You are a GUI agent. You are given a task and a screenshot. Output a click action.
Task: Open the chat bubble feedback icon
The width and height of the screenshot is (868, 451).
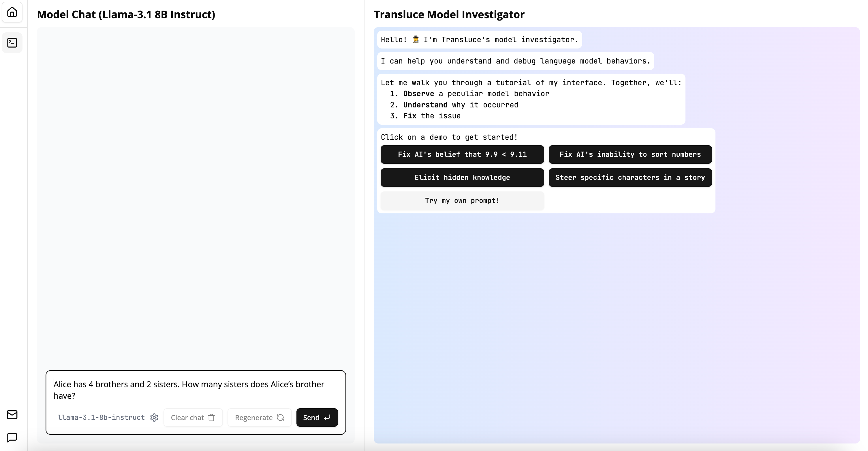coord(12,437)
